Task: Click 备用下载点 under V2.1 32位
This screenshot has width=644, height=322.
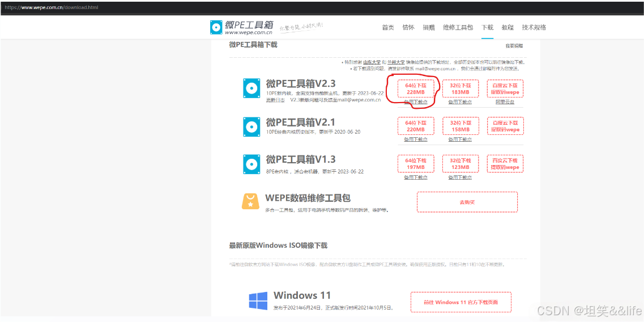Action: [460, 139]
